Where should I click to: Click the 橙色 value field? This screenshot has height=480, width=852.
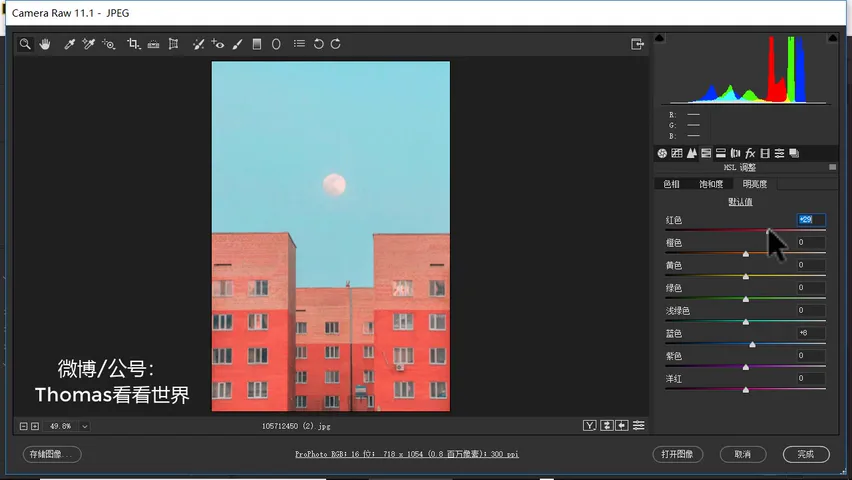(811, 242)
